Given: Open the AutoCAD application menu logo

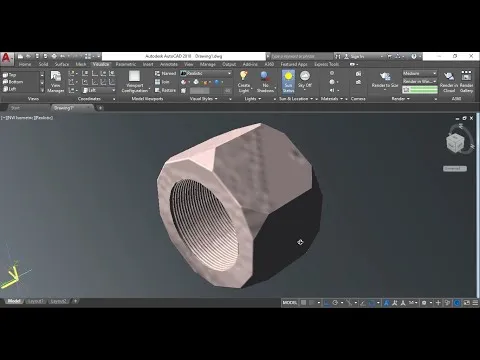Looking at the screenshot, I should tap(7, 58).
